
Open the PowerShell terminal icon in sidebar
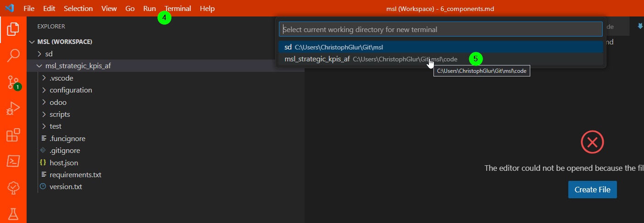click(x=13, y=161)
